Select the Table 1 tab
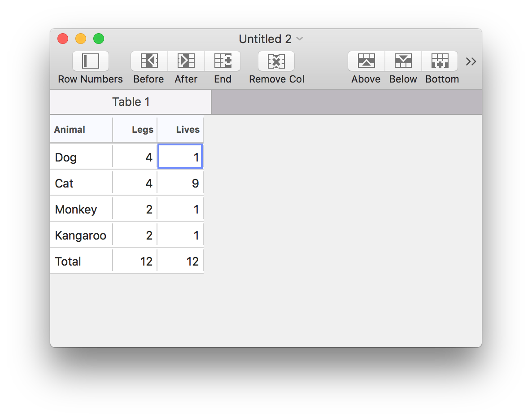 [x=131, y=102]
